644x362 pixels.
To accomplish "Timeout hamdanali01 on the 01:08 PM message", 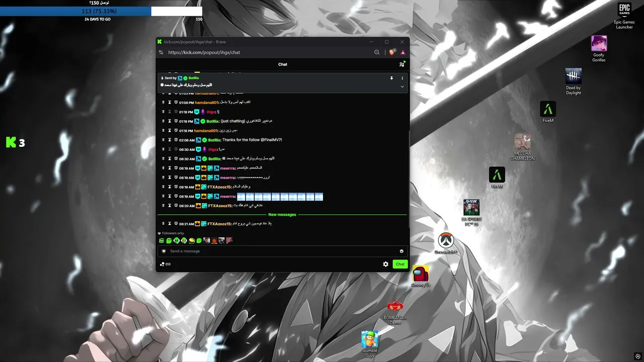I will pyautogui.click(x=170, y=103).
